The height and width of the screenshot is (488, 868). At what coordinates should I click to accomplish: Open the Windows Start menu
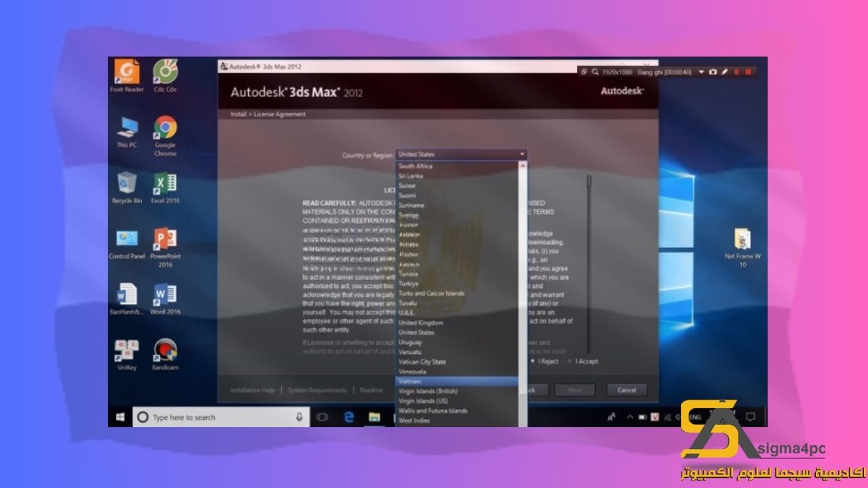[x=120, y=417]
